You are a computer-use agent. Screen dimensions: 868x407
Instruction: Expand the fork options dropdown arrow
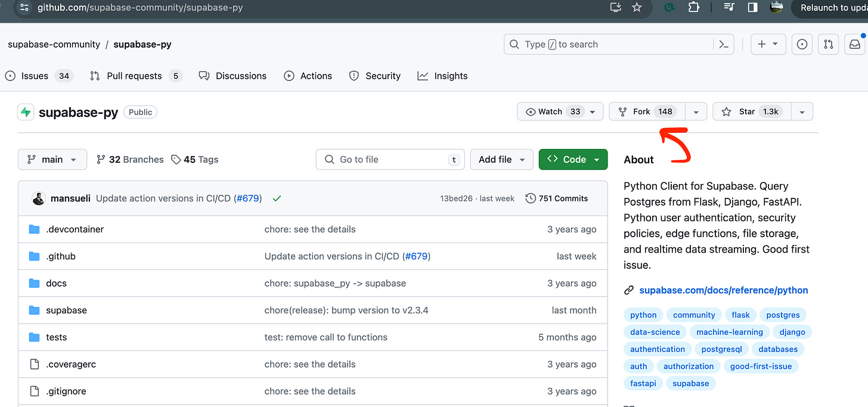point(696,111)
